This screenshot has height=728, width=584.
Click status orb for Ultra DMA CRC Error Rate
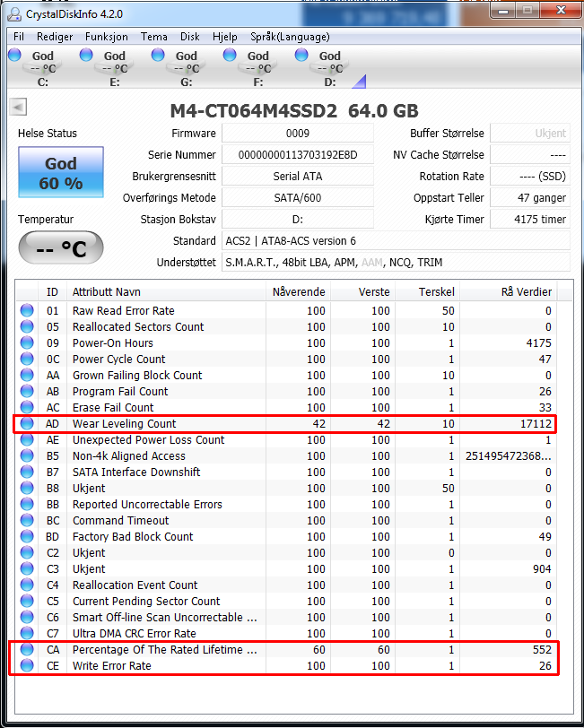click(27, 633)
